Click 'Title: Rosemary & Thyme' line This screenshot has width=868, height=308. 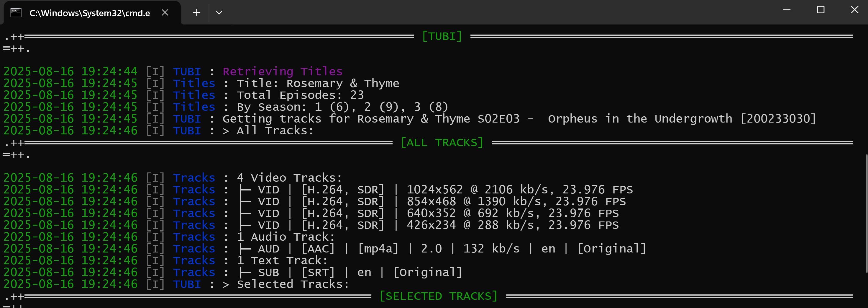tap(318, 83)
